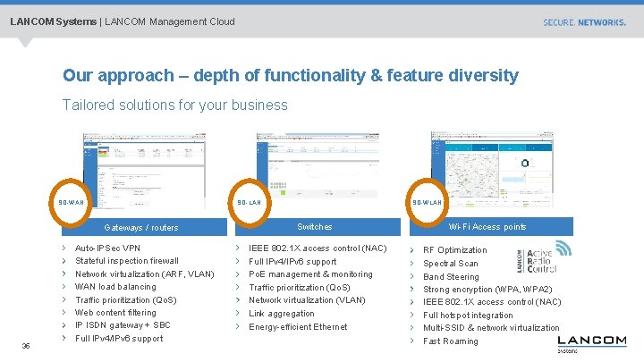Click the SD-LAN circle badge

[x=250, y=203]
